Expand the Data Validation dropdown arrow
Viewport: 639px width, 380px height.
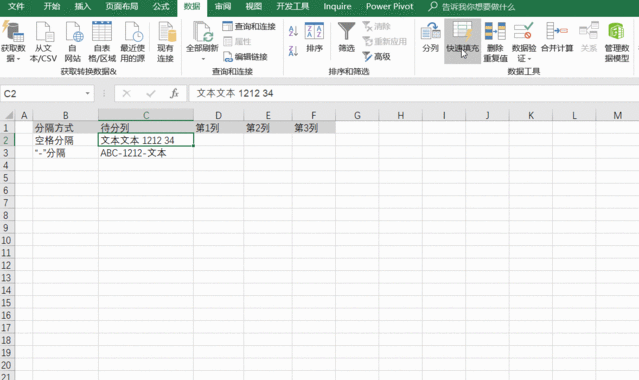point(529,59)
